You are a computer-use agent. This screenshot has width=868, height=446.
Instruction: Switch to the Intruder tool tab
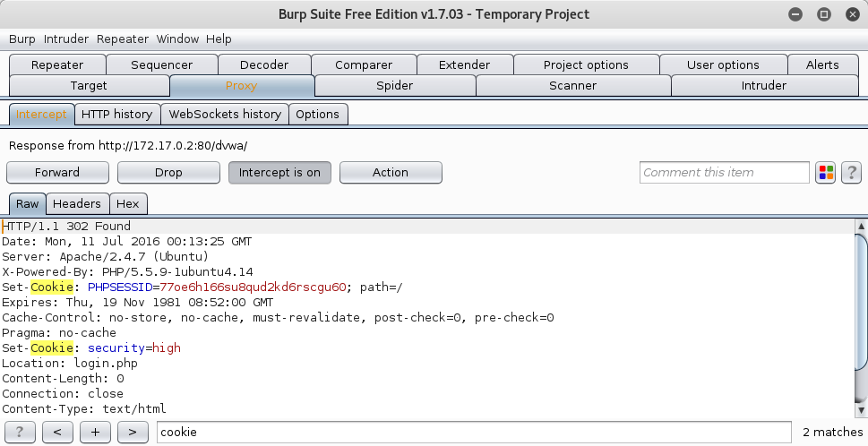point(764,86)
